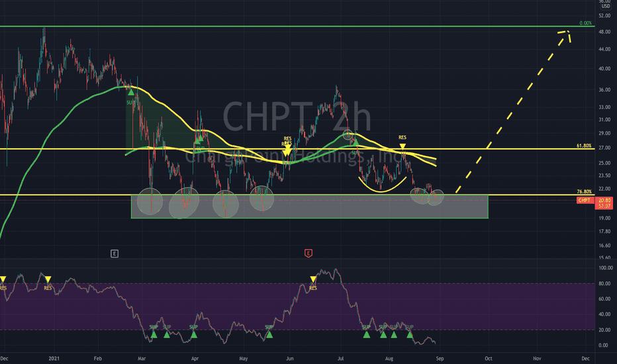Open the gray earnings E marker
Viewport: 617px width, 364px height.
(x=115, y=254)
